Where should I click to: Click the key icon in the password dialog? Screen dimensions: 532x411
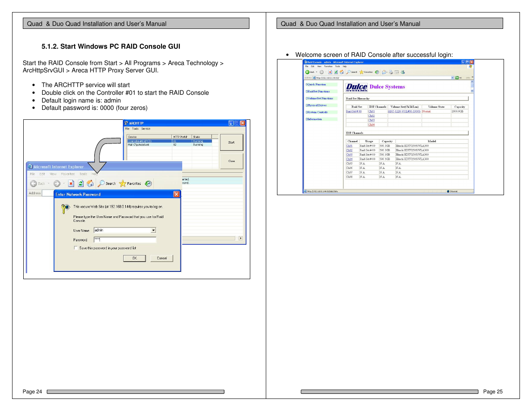(x=65, y=209)
